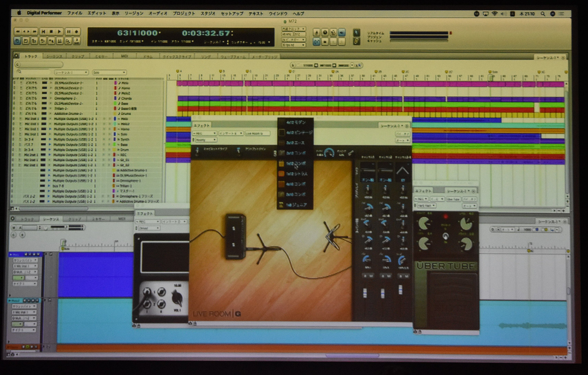Open the プロジェクト menu
The height and width of the screenshot is (375, 588).
[x=184, y=13]
